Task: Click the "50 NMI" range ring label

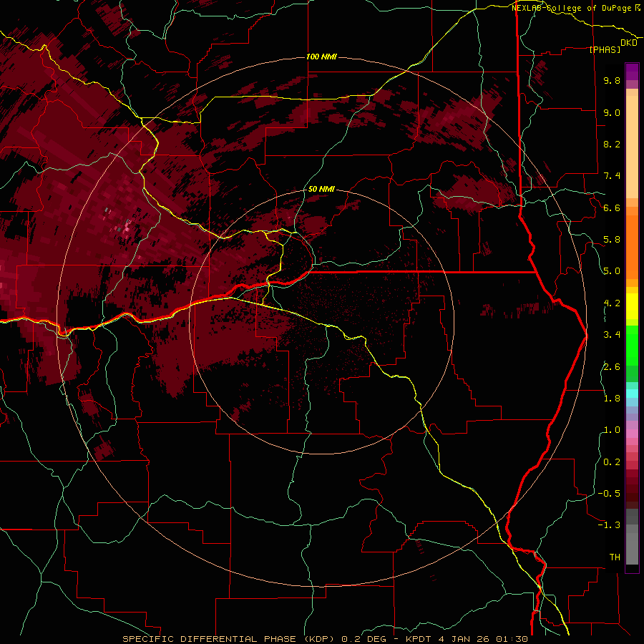Action: tap(321, 189)
